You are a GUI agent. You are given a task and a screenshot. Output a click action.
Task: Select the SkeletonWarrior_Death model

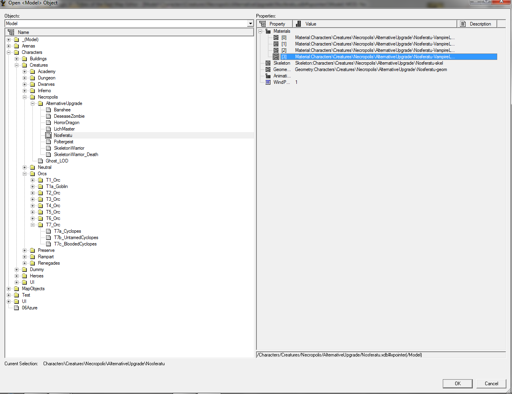click(76, 154)
